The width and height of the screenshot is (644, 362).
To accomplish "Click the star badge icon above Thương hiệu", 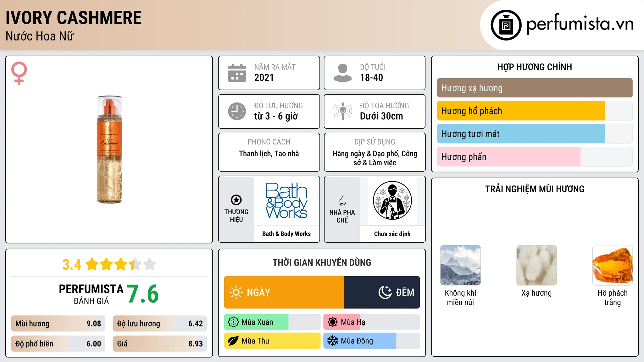I will (236, 200).
